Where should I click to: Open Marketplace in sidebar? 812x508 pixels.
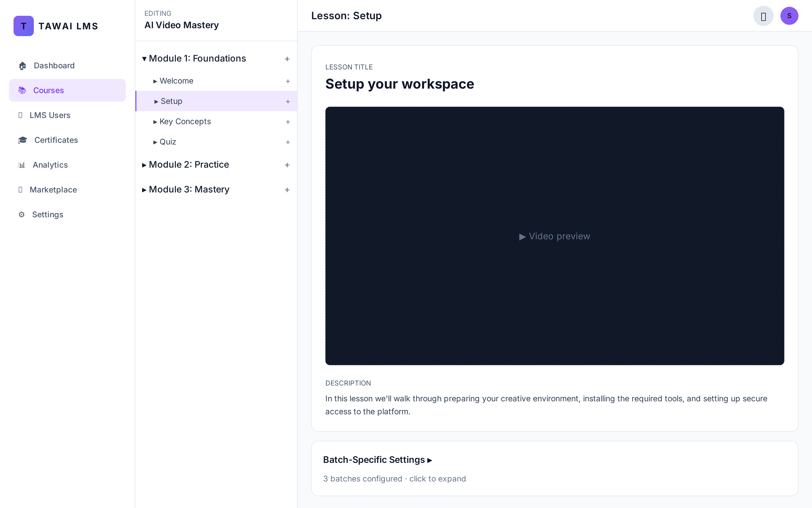[67, 190]
